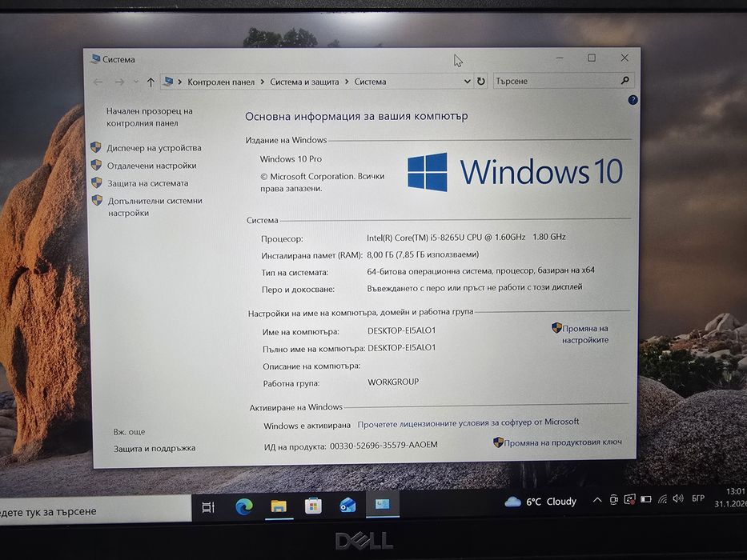Open Допълнителни системни настройки link
Image resolution: width=747 pixels, height=560 pixels.
pyautogui.click(x=155, y=206)
